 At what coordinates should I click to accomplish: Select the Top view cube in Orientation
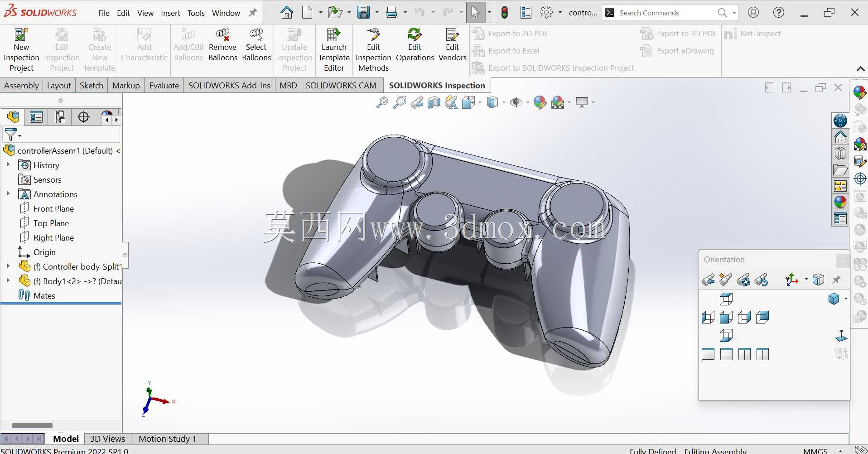(x=726, y=299)
